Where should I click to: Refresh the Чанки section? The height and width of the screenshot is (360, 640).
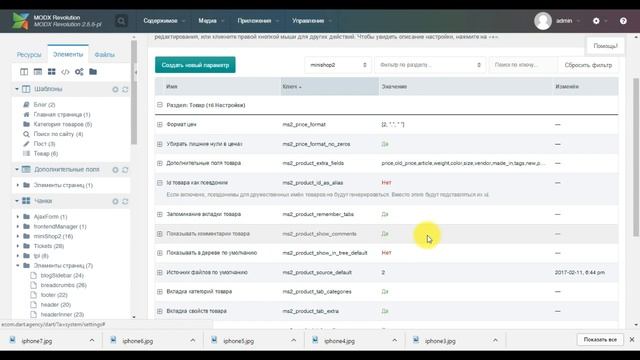(x=125, y=201)
